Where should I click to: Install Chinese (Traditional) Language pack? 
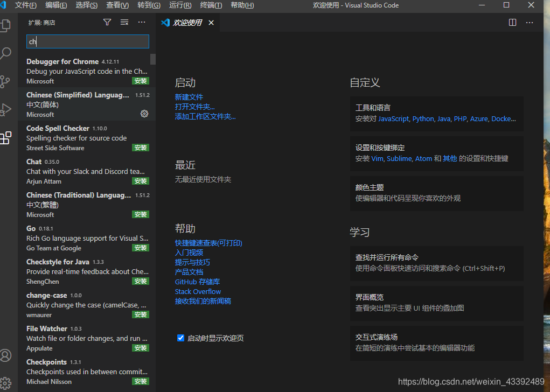click(x=141, y=214)
